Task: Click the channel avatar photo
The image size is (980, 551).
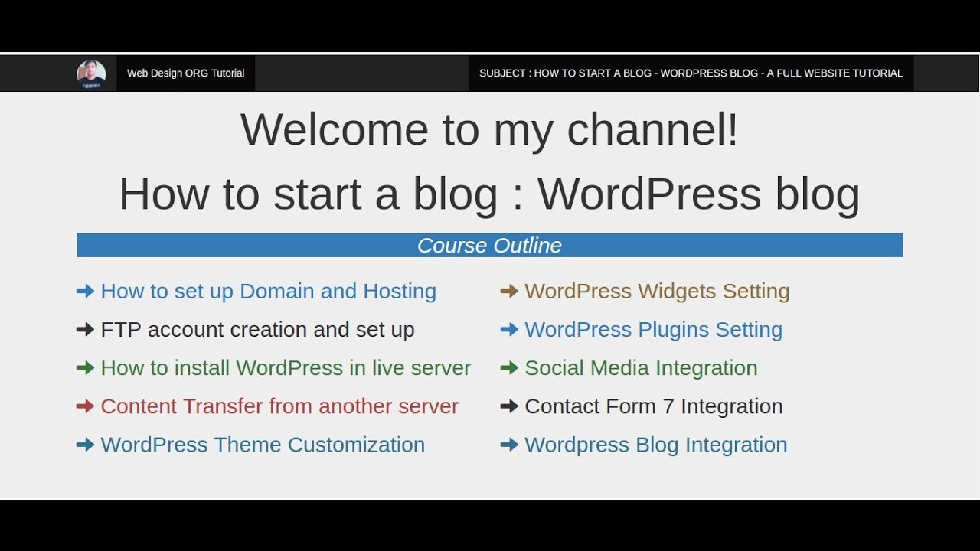Action: pos(91,74)
